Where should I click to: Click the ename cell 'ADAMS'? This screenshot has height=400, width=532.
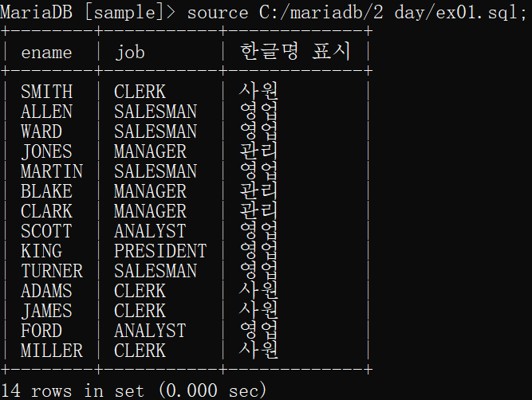pyautogui.click(x=46, y=291)
